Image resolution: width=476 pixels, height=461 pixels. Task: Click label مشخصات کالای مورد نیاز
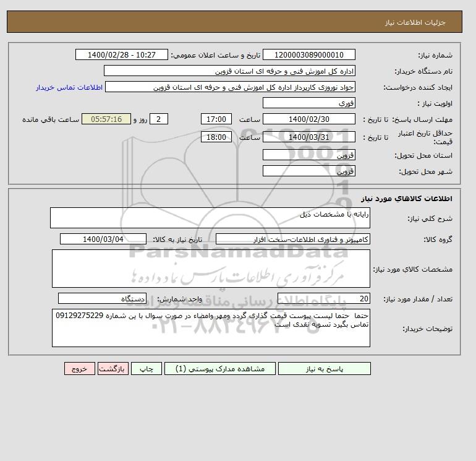point(412,269)
